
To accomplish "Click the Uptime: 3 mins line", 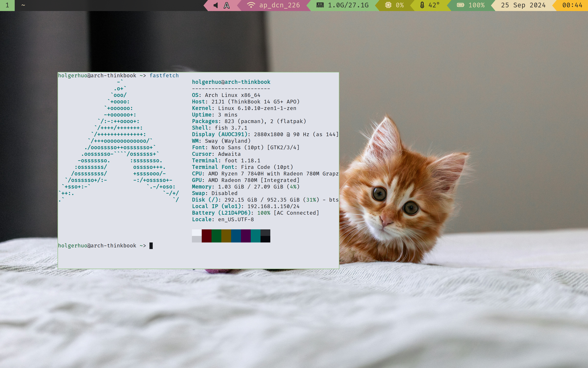I will click(x=215, y=115).
